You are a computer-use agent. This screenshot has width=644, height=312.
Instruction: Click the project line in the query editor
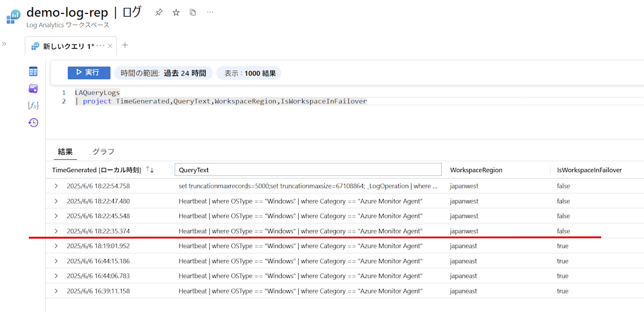pos(221,101)
